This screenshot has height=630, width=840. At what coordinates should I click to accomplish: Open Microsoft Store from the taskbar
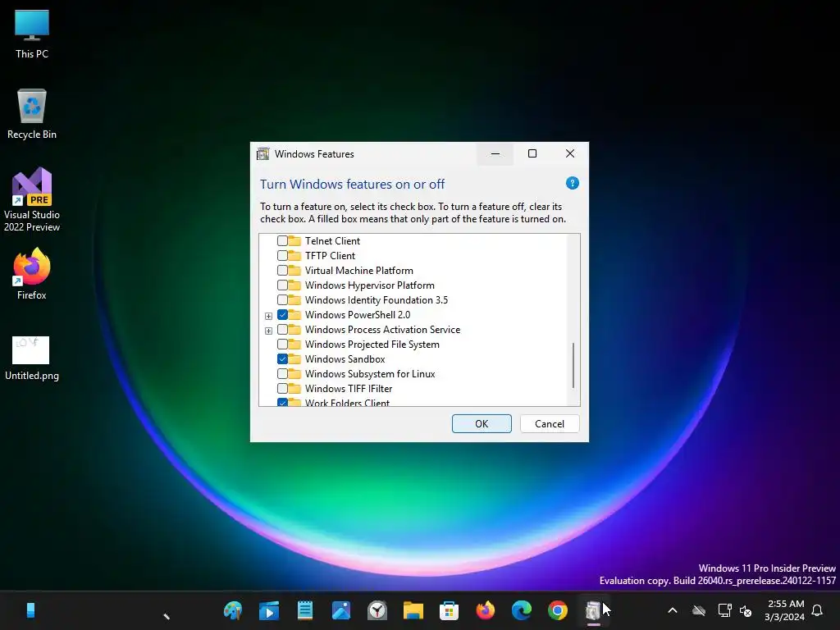pyautogui.click(x=449, y=610)
